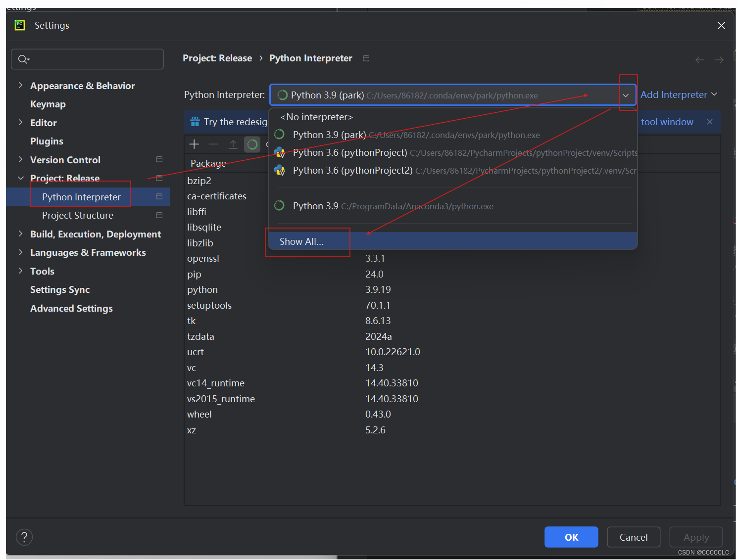Image resolution: width=737 pixels, height=560 pixels.
Task: Apply changes with the OK button
Action: pyautogui.click(x=571, y=537)
